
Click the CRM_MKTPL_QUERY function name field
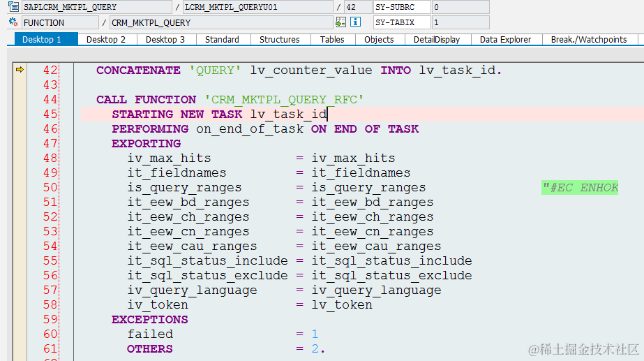[221, 22]
